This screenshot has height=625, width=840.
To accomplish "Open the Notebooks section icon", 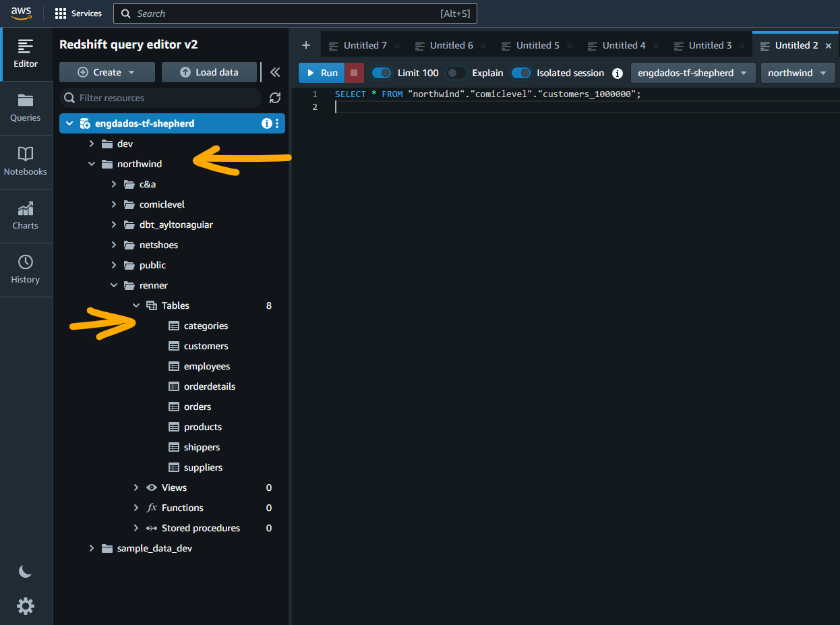I will pos(26,162).
